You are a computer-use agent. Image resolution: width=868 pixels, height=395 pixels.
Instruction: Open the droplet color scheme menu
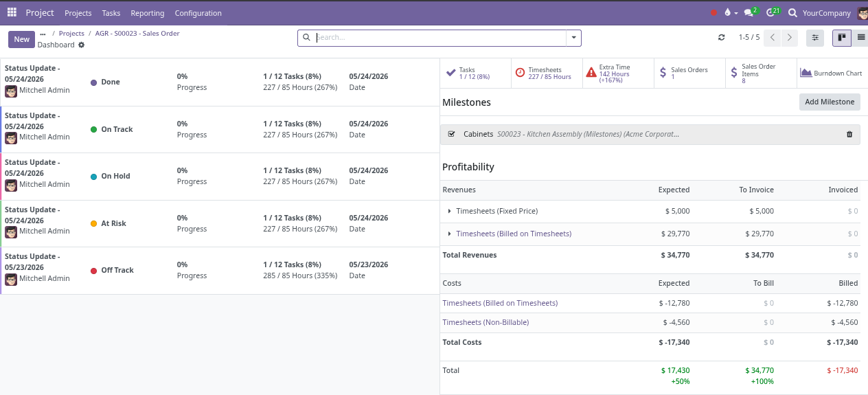pyautogui.click(x=730, y=13)
